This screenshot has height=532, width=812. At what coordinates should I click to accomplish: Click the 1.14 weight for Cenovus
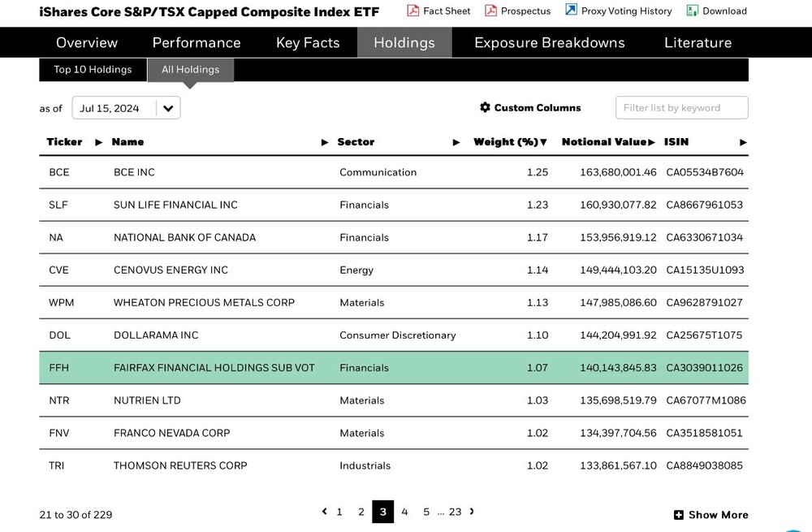coord(538,270)
